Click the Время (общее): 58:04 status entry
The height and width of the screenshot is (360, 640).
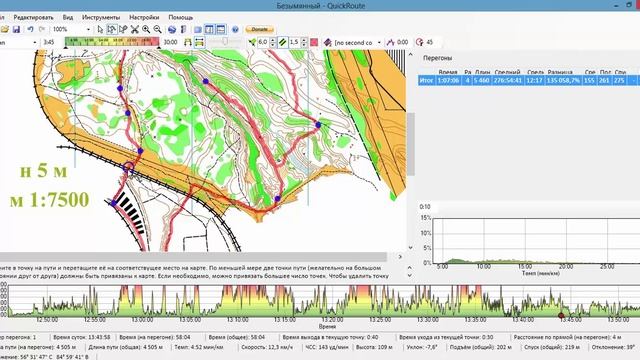[237, 338]
